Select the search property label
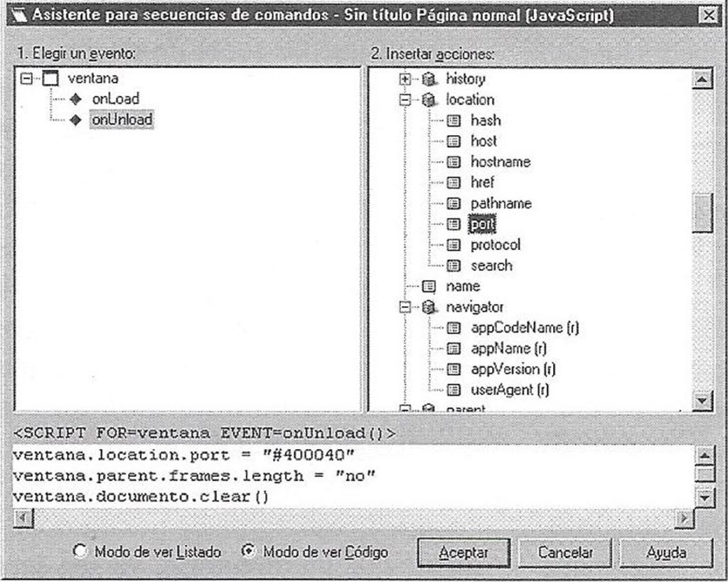The image size is (728, 582). tap(492, 266)
